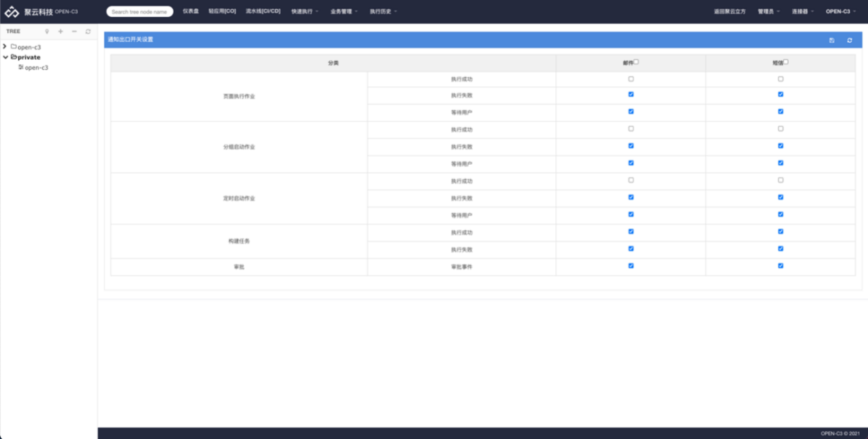Collapse the private tree node
This screenshot has width=868, height=439.
(x=5, y=57)
